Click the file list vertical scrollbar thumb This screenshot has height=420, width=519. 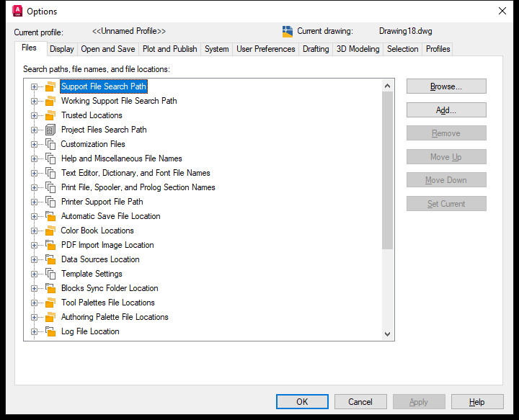[387, 170]
